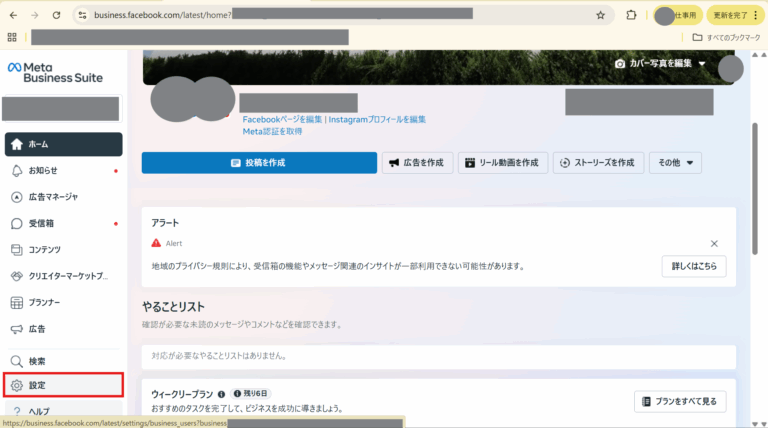This screenshot has height=428, width=768.
Task: Click the 広告 megaphone sidebar item
Action: pyautogui.click(x=17, y=328)
